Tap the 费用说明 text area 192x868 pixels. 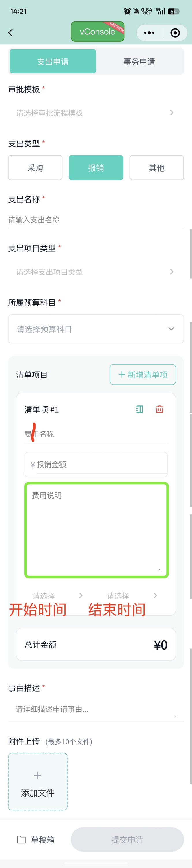click(x=96, y=529)
